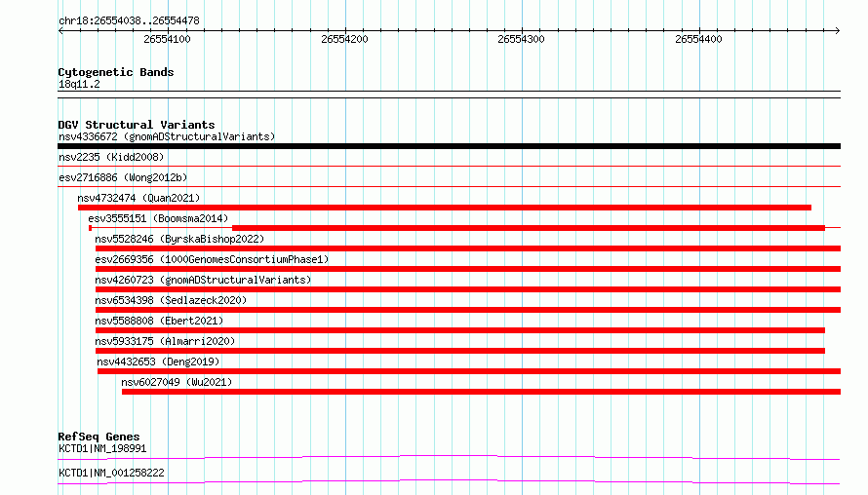
Task: Click the nsv5933175 (Almarri2020) label
Action: [165, 341]
